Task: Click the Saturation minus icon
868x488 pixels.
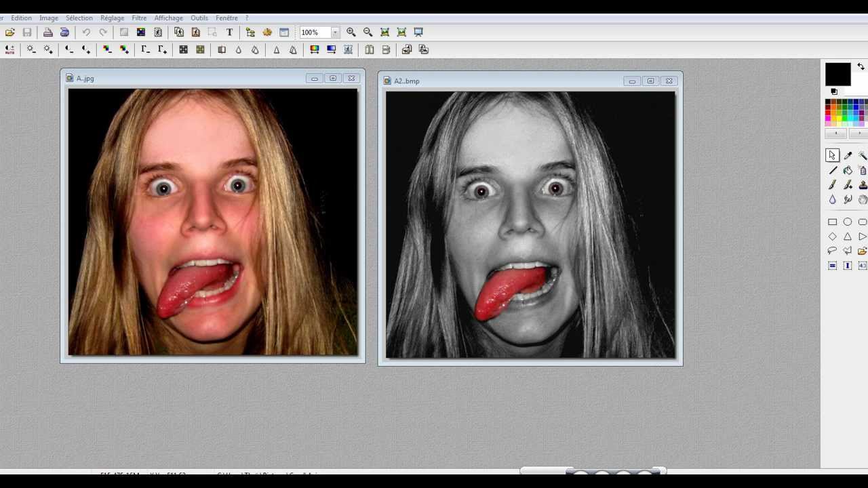Action: tap(107, 49)
